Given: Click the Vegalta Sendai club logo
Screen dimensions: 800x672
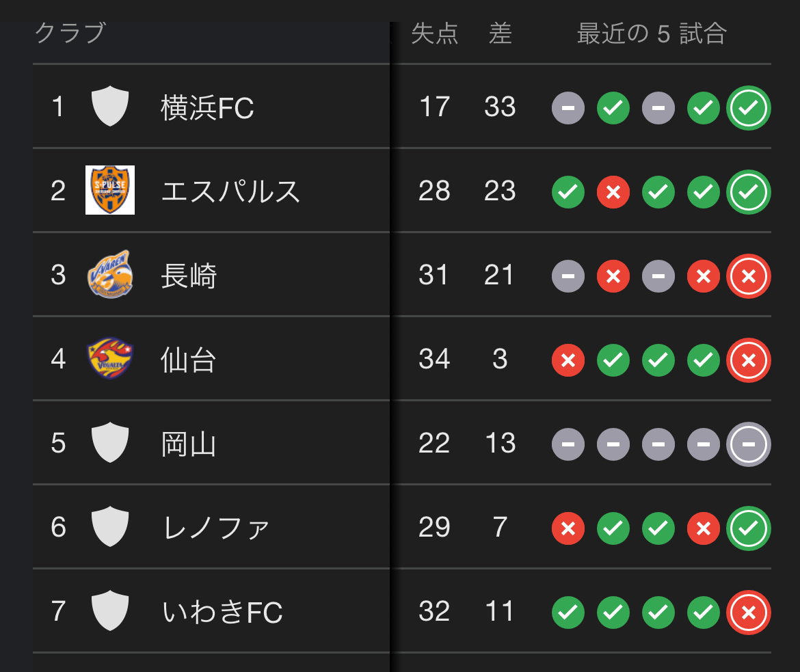Looking at the screenshot, I should click(x=110, y=359).
